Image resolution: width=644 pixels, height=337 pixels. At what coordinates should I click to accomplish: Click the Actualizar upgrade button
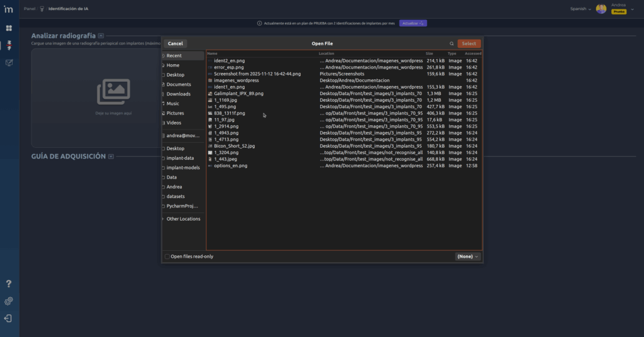coord(413,23)
